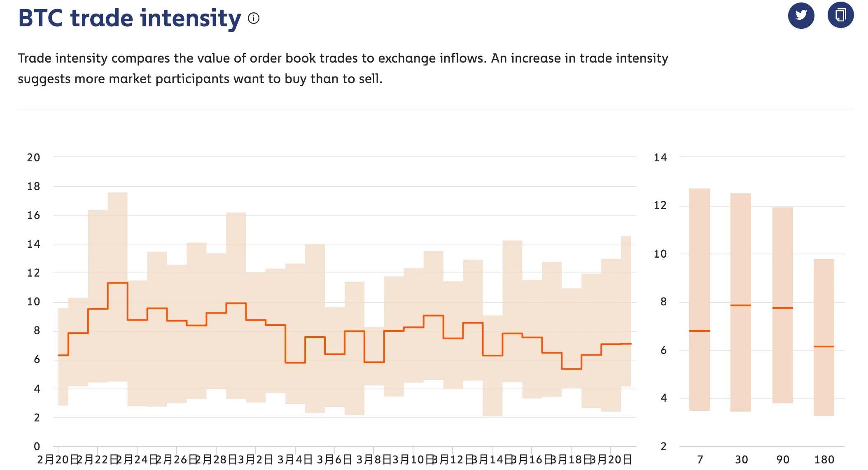The image size is (868, 470).
Task: Click the 3月6日 x-axis date label
Action: [x=334, y=460]
